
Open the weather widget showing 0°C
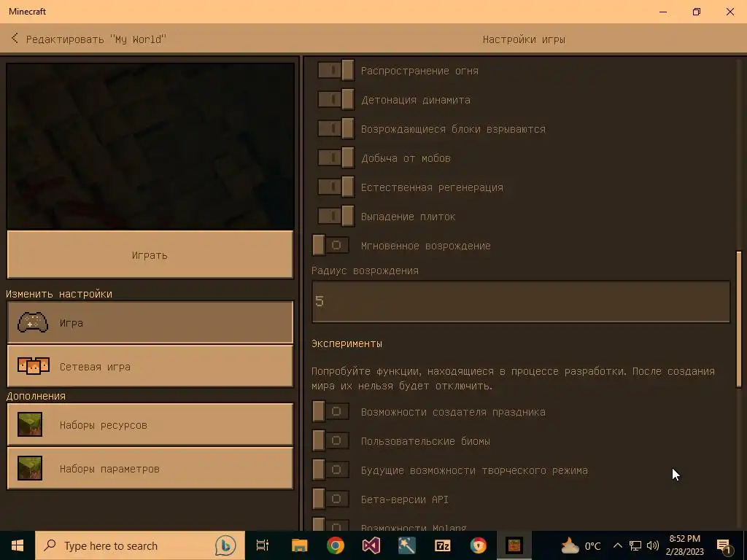[580, 545]
